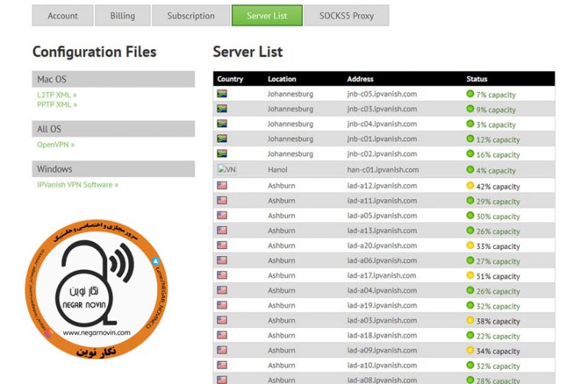This screenshot has width=588, height=384.
Task: Click the broken VN flag image
Action: (227, 169)
